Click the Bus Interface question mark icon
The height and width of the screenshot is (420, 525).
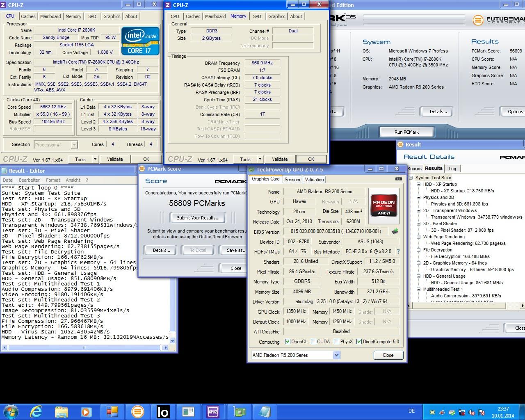click(398, 251)
